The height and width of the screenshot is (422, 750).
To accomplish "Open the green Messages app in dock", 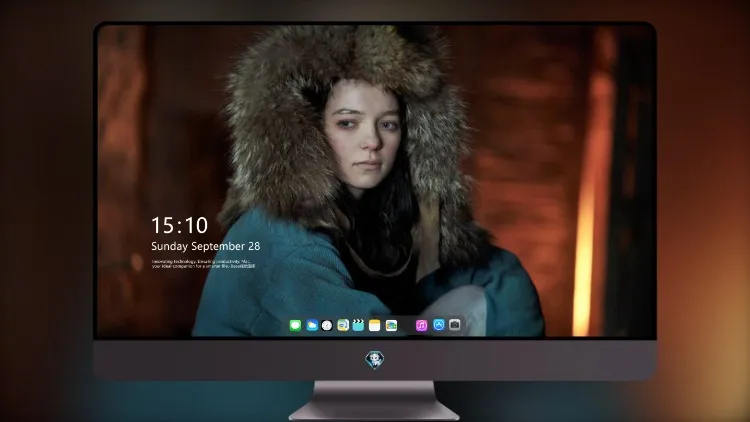I will (295, 325).
